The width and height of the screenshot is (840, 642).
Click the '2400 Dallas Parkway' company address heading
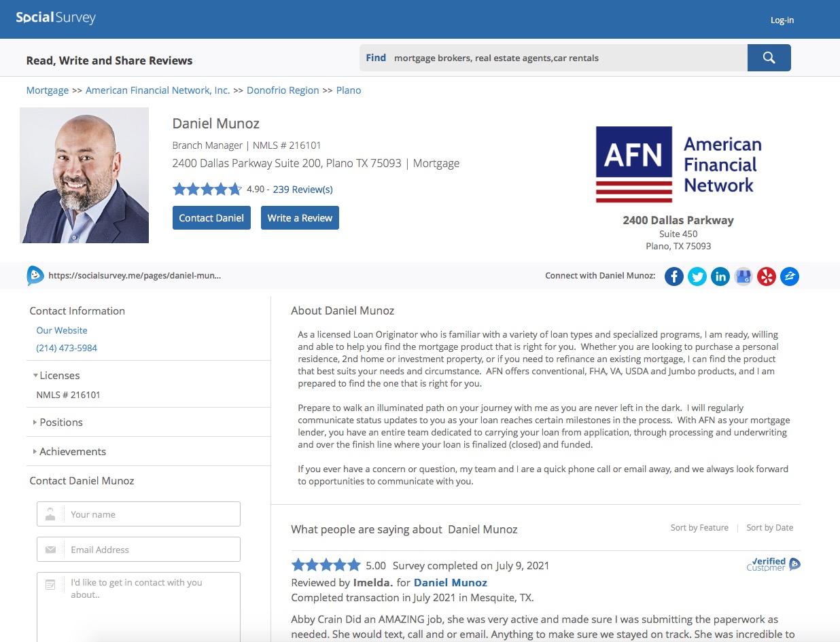678,220
